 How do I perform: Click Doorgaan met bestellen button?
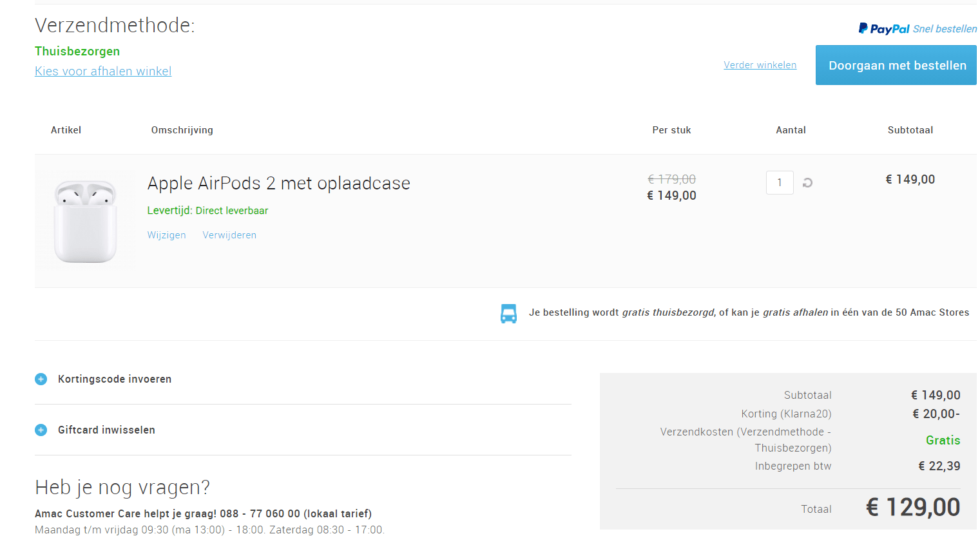coord(896,65)
